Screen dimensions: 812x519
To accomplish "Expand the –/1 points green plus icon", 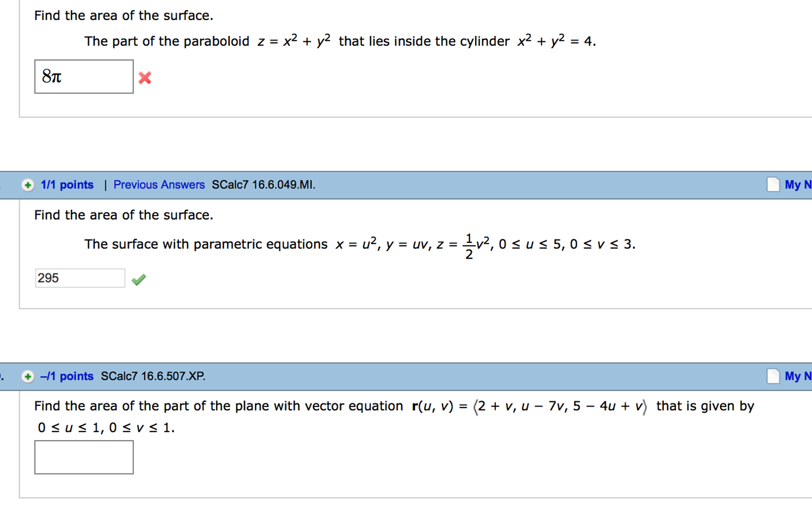I will pyautogui.click(x=28, y=376).
